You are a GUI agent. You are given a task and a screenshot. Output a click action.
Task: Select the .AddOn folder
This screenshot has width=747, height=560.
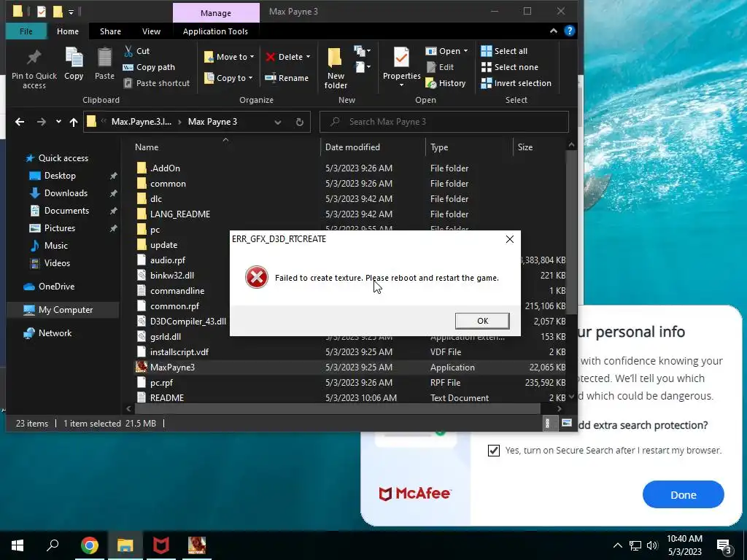[350, 168]
